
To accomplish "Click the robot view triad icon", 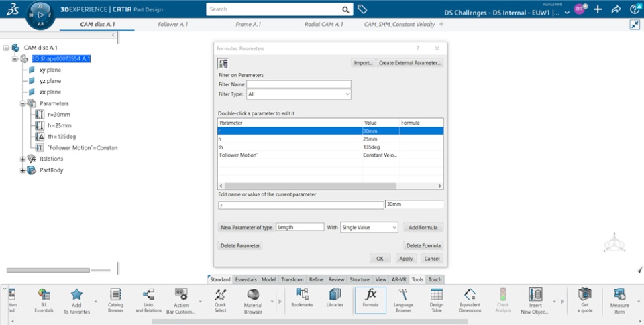I will tap(614, 243).
